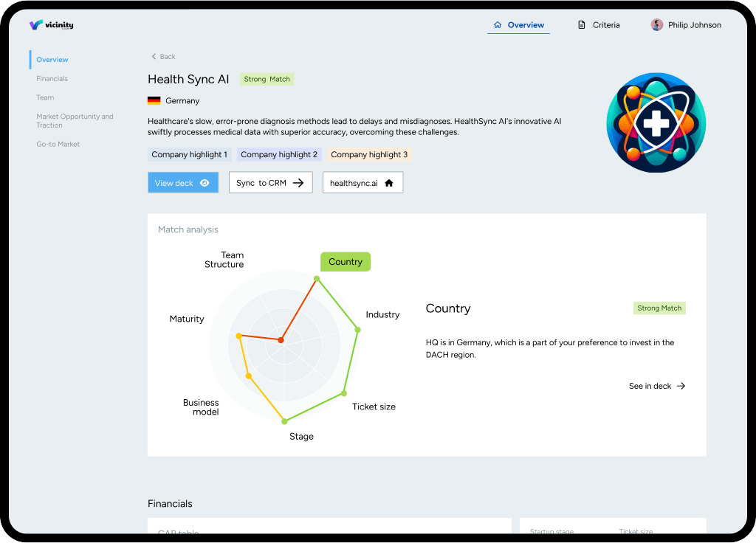Image resolution: width=756 pixels, height=543 pixels.
Task: Switch to the Criteria tab
Action: [606, 25]
